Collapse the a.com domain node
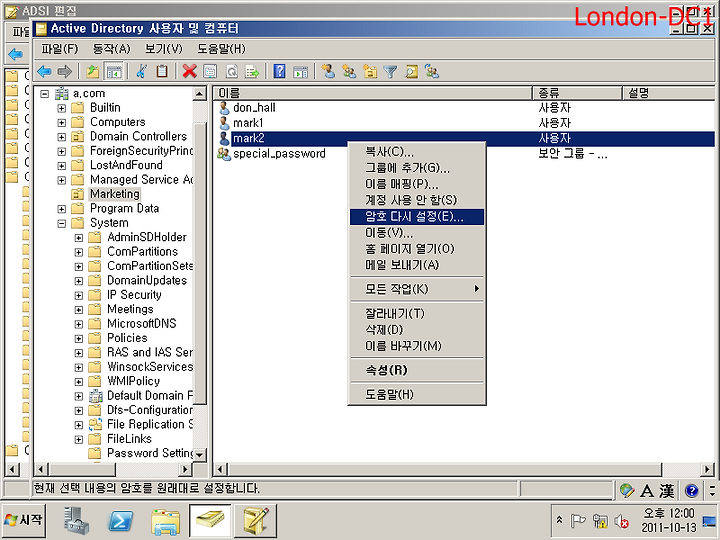The height and width of the screenshot is (540, 720). [44, 94]
